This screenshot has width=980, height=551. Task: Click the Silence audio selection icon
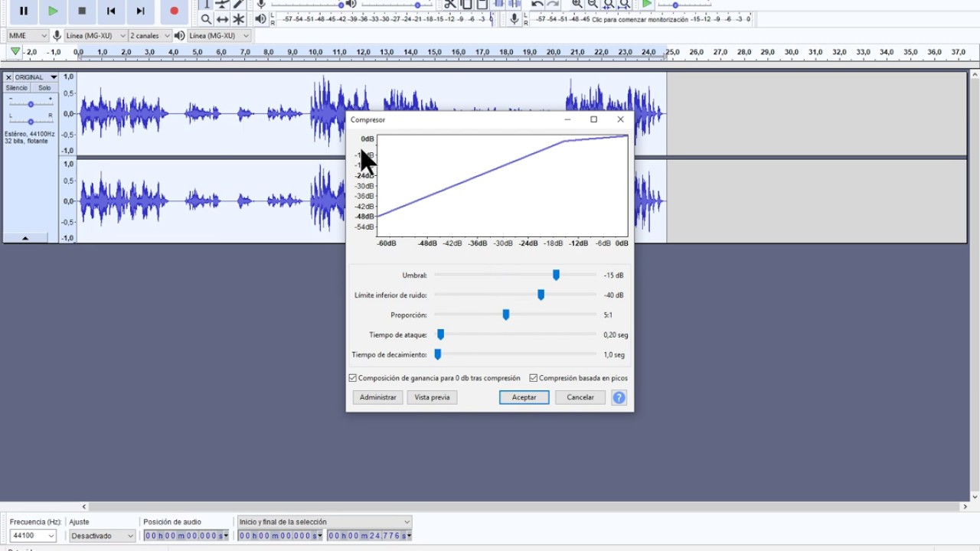pos(514,4)
